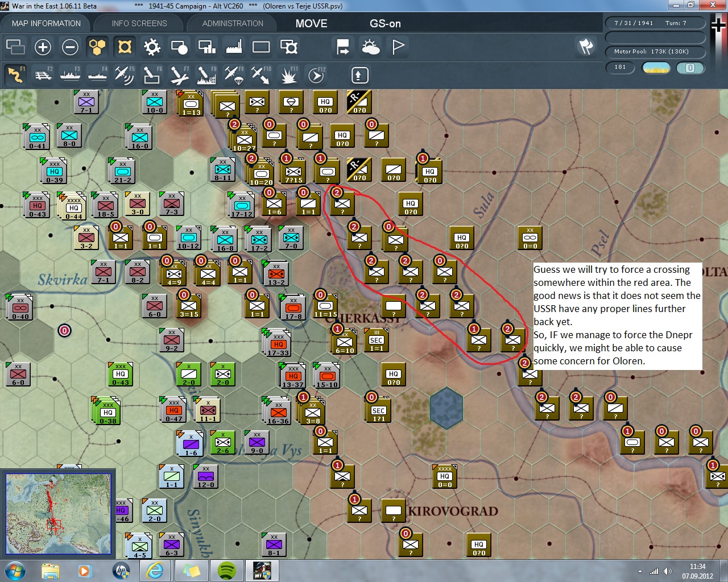Select the unit counter labeled 18-5
This screenshot has width=728, height=582.
(104, 205)
